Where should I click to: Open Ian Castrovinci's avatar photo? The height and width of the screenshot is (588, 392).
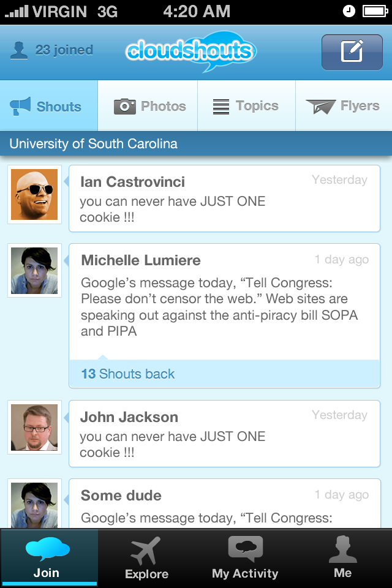click(x=34, y=195)
